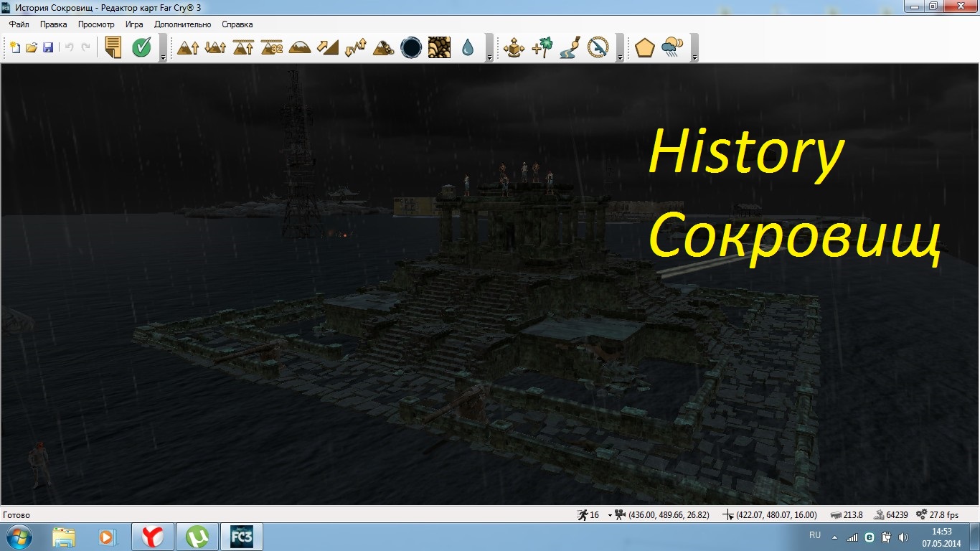Launch Yandex Browser from the taskbar
The width and height of the screenshot is (980, 551).
[152, 537]
